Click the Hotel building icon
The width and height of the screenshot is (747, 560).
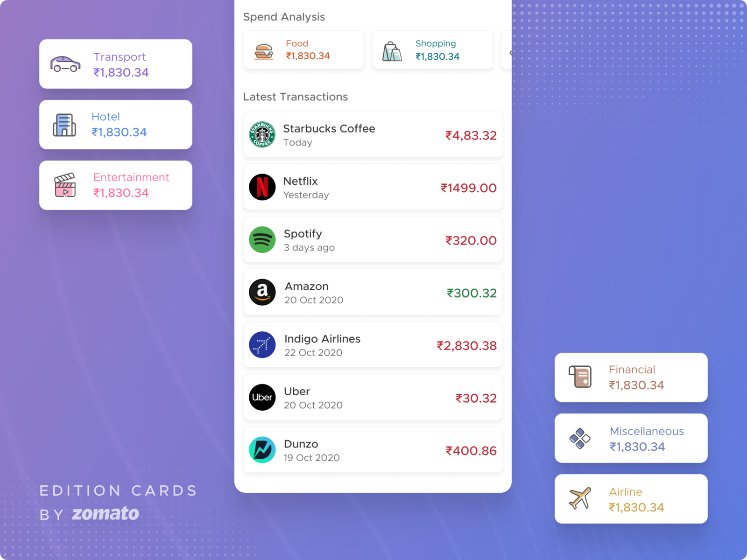pyautogui.click(x=64, y=125)
